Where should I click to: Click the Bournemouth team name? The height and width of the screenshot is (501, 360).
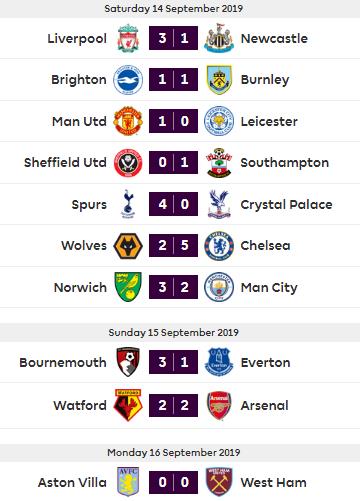click(63, 362)
